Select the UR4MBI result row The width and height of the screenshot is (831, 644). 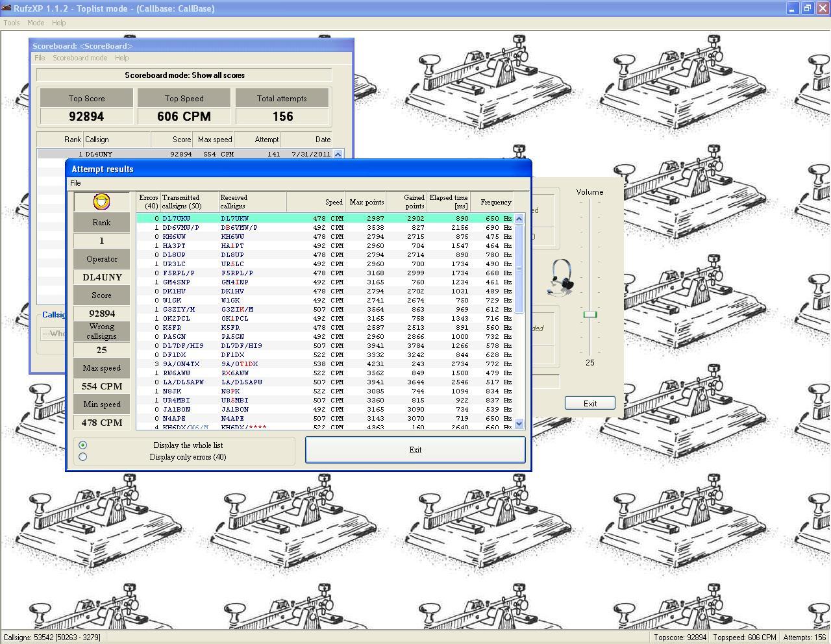pos(325,401)
